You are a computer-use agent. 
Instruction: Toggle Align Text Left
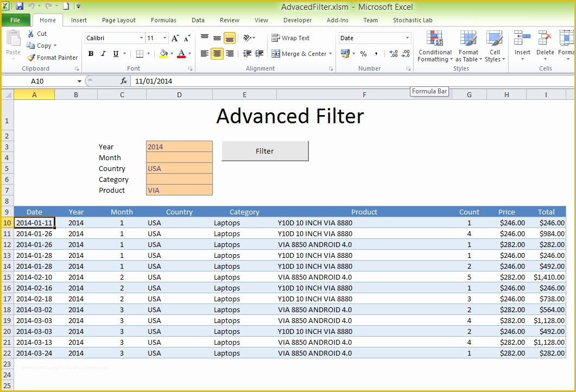205,54
